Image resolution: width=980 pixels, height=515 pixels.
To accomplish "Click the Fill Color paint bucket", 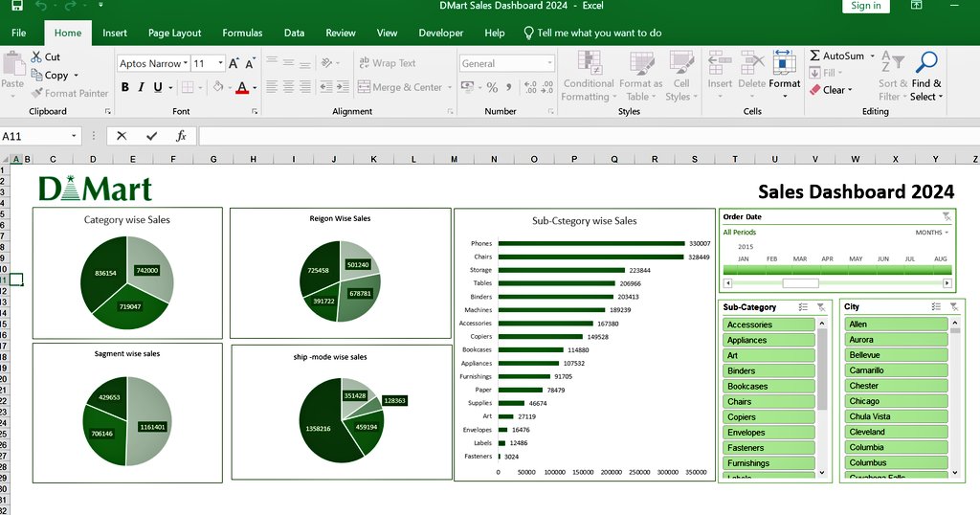I will pos(217,87).
